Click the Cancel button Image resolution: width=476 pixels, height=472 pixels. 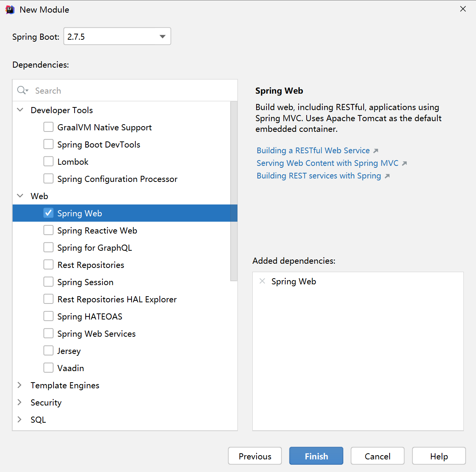pos(377,456)
